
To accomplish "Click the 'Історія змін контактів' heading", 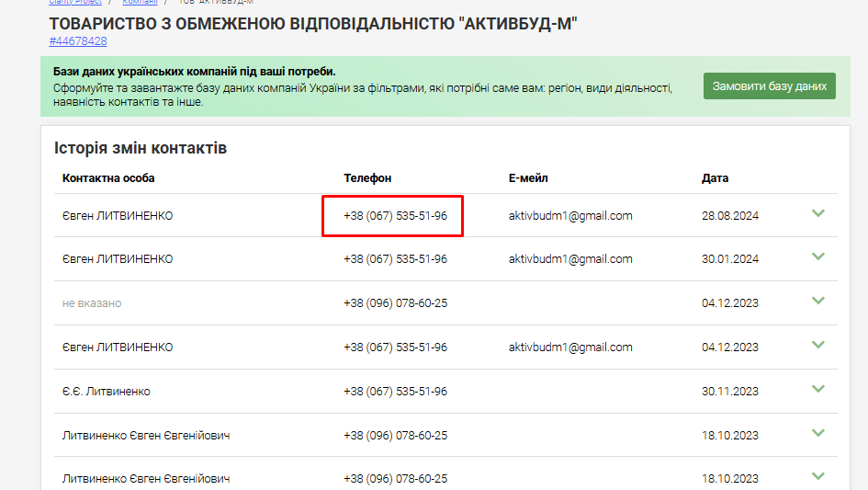I will click(x=141, y=148).
